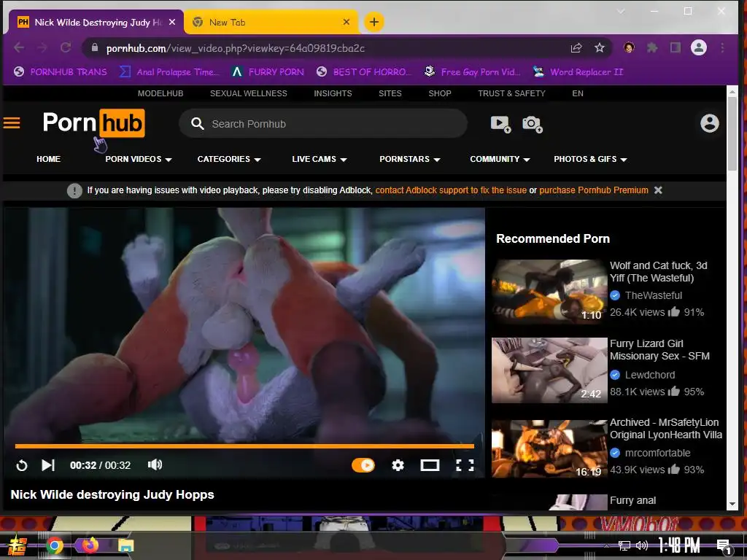The image size is (747, 560).
Task: Expand the LIVE CAMS dropdown
Action: 320,159
